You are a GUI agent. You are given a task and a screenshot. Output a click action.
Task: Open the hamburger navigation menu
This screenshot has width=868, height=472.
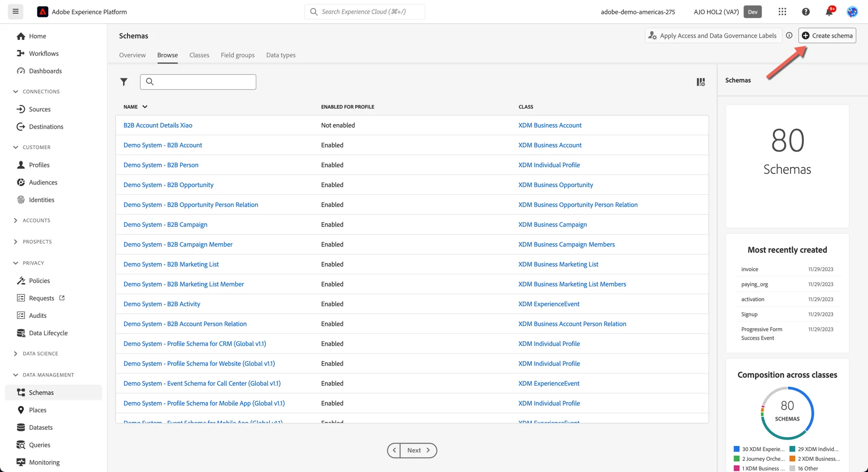(x=15, y=12)
